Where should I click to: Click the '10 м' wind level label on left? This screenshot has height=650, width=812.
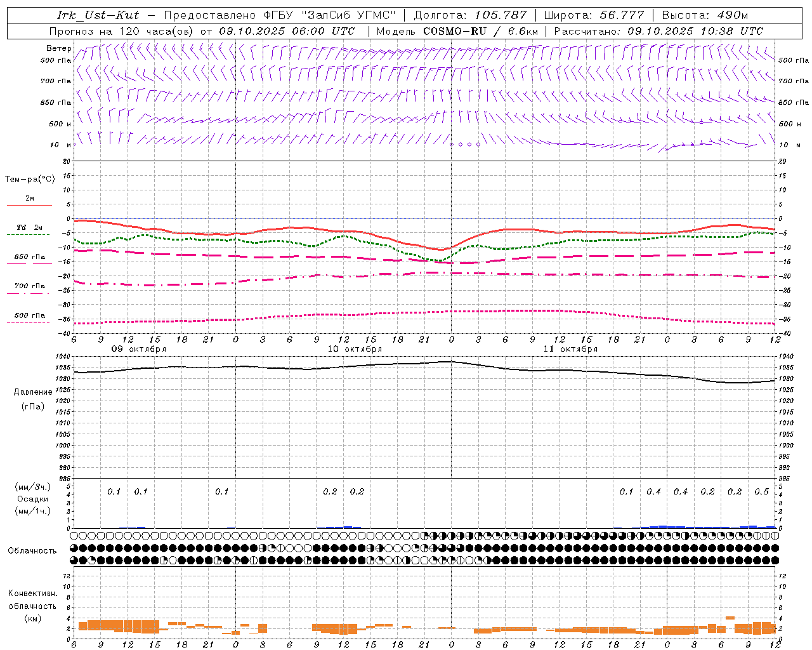point(60,145)
